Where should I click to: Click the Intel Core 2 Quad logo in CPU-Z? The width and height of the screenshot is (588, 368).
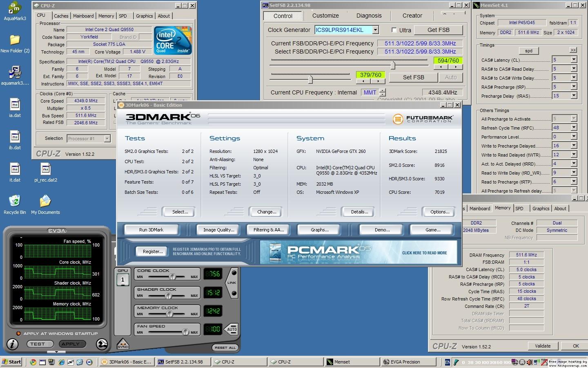(x=173, y=40)
